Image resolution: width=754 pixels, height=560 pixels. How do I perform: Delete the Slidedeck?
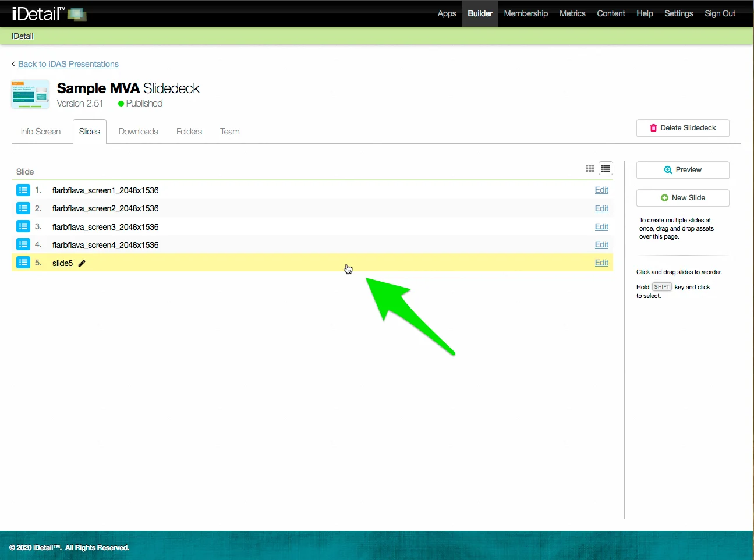(683, 128)
